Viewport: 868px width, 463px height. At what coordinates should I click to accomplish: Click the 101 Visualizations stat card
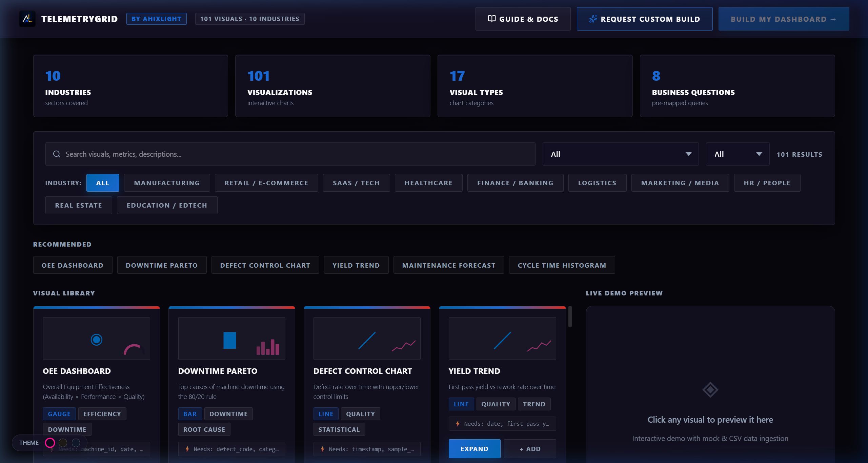click(333, 86)
